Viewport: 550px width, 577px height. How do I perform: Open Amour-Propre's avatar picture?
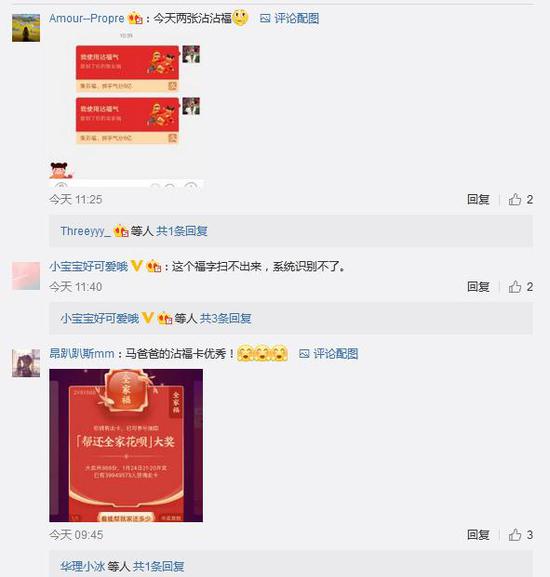[x=26, y=28]
